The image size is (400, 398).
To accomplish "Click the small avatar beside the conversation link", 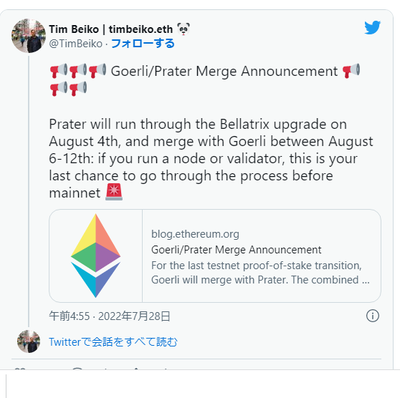I will 29,342.
